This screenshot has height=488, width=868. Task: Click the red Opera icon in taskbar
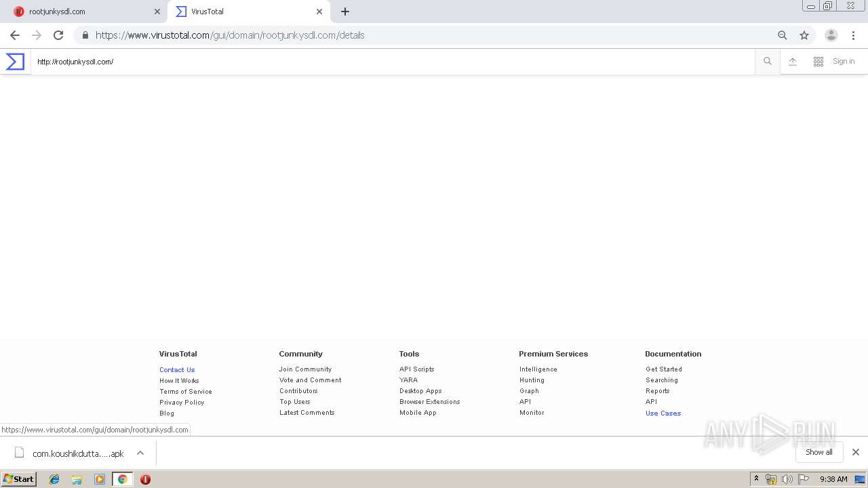click(145, 479)
